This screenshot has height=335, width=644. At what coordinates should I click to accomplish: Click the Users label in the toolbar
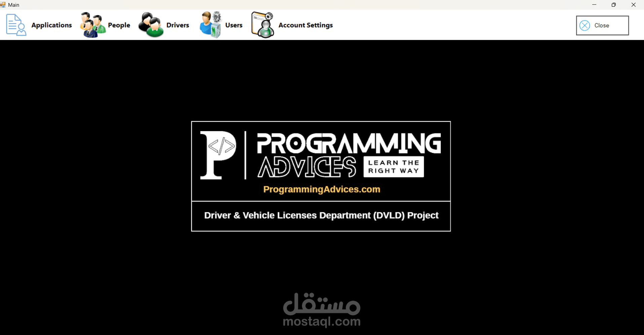pos(234,25)
